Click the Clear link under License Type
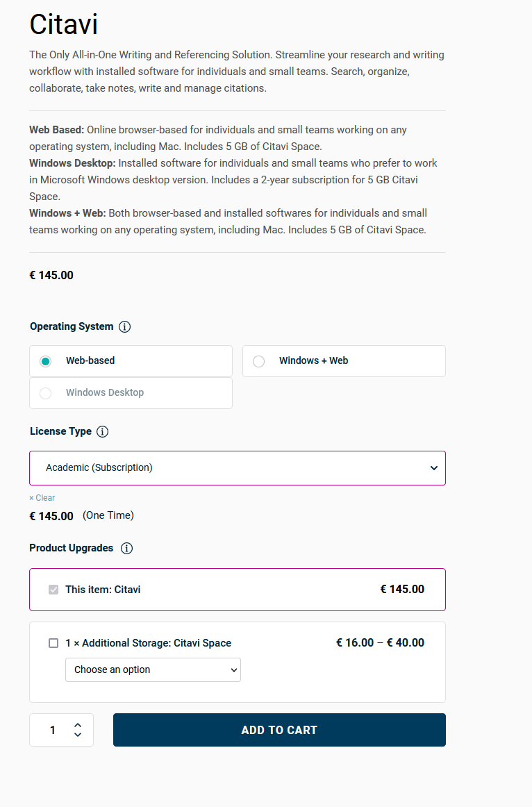 [42, 498]
